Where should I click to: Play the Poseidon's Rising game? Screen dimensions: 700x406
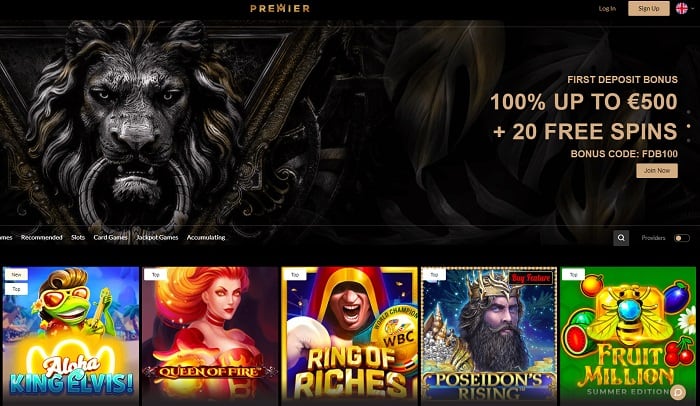(x=489, y=336)
